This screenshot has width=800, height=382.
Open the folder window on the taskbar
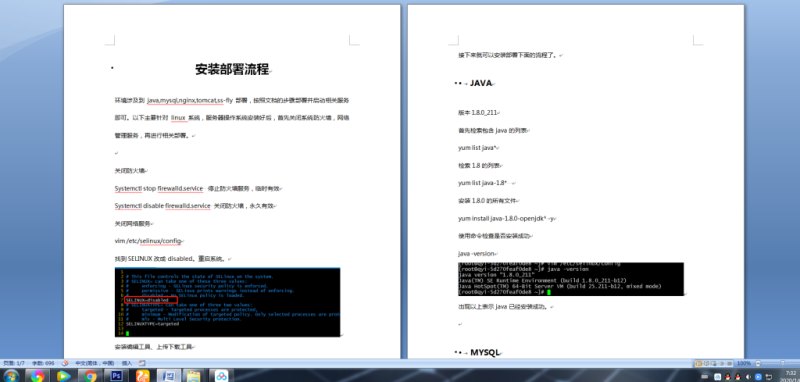coord(194,376)
